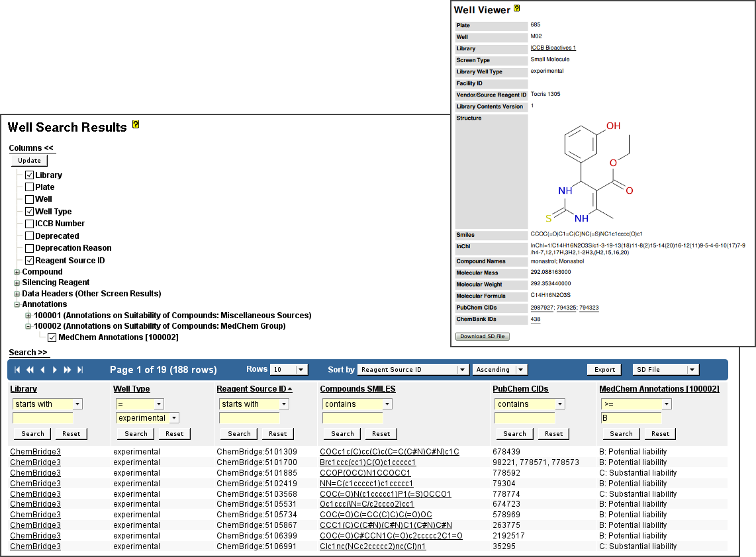
Task: Uncheck the Well Type column checkbox
Action: click(29, 212)
